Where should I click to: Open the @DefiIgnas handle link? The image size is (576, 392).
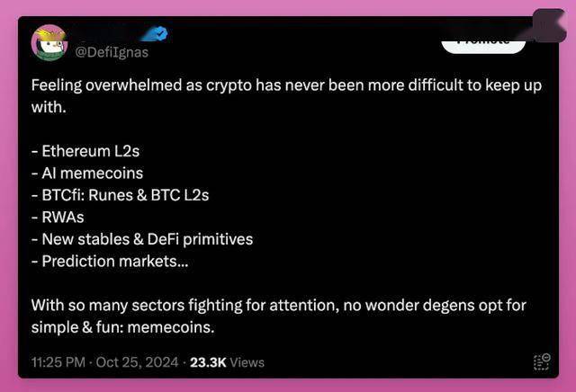tap(112, 52)
